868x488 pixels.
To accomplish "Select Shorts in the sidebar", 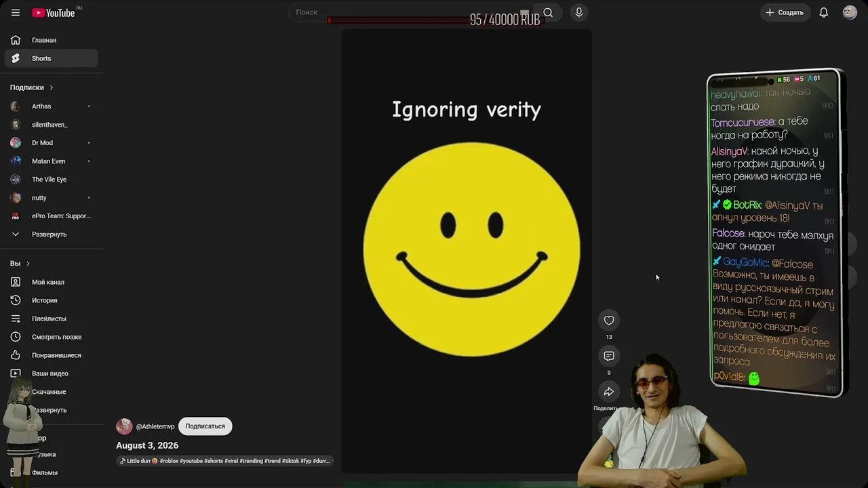I will click(x=51, y=58).
